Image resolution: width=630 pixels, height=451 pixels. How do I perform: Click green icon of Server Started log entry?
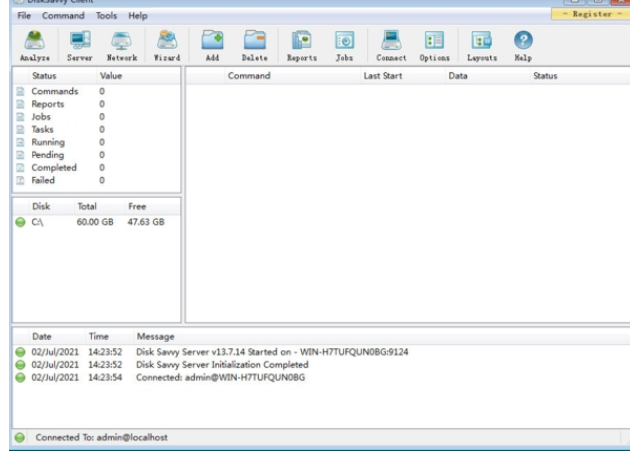point(20,352)
